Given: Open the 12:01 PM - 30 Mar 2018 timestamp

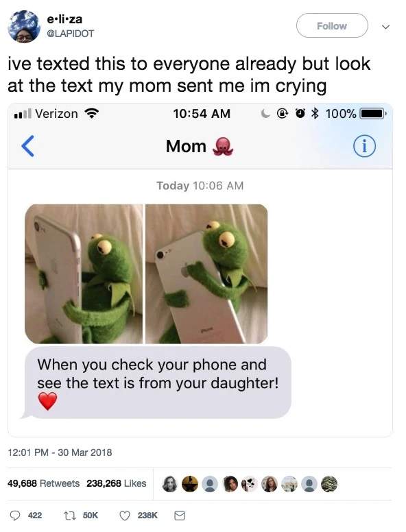Looking at the screenshot, I should tap(60, 452).
